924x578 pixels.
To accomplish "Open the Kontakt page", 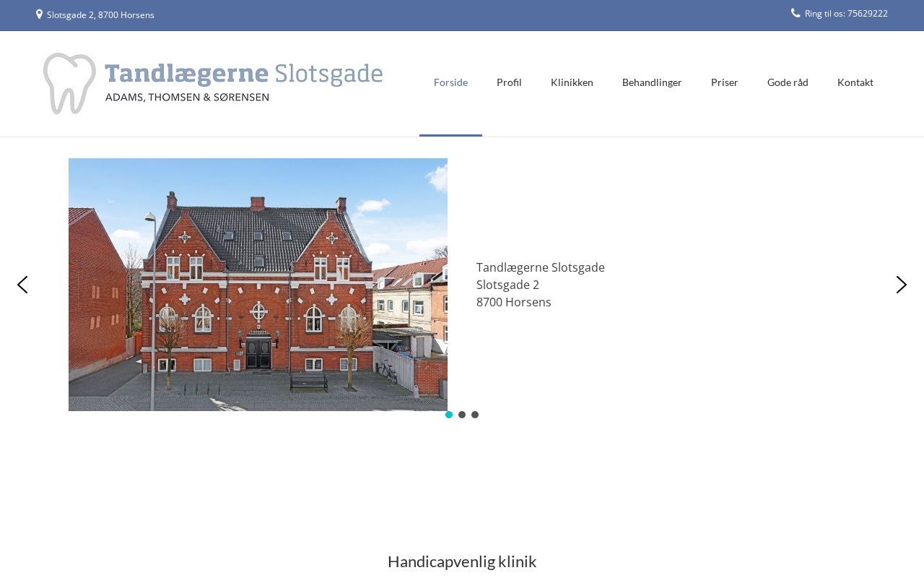I will [x=855, y=82].
